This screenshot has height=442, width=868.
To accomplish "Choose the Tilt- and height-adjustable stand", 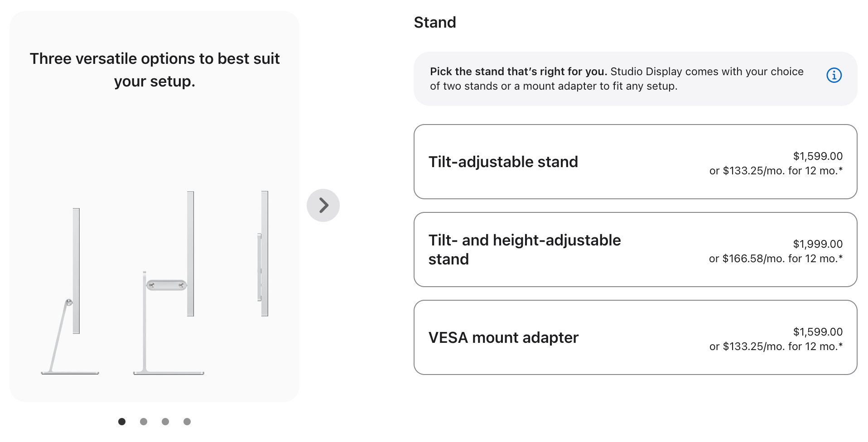I will coord(524,250).
